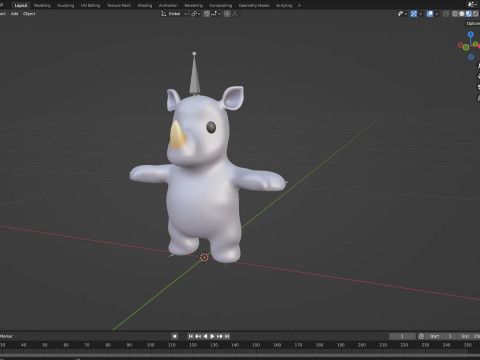Open the Geometry Nodes workspace tab
Screen dimensions: 480x360
pos(254,5)
